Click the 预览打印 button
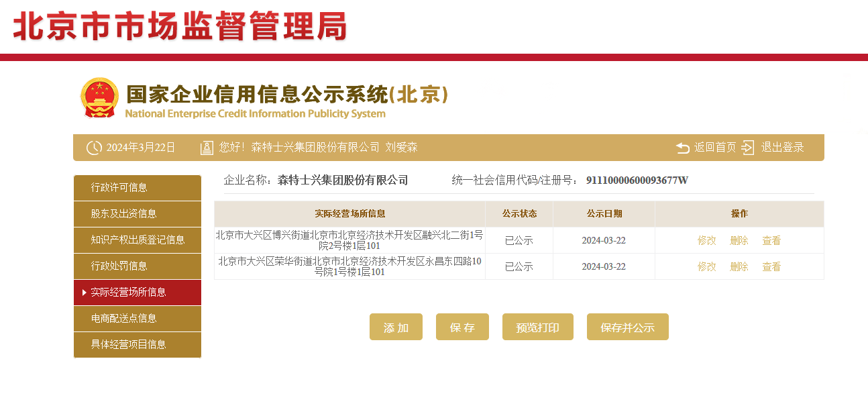The width and height of the screenshot is (868, 414). [x=538, y=327]
